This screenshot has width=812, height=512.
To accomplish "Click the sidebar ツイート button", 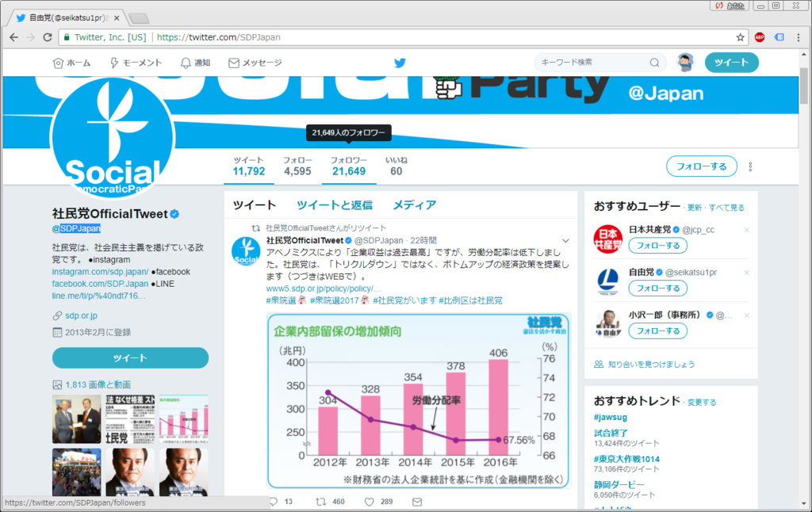I will tap(130, 357).
